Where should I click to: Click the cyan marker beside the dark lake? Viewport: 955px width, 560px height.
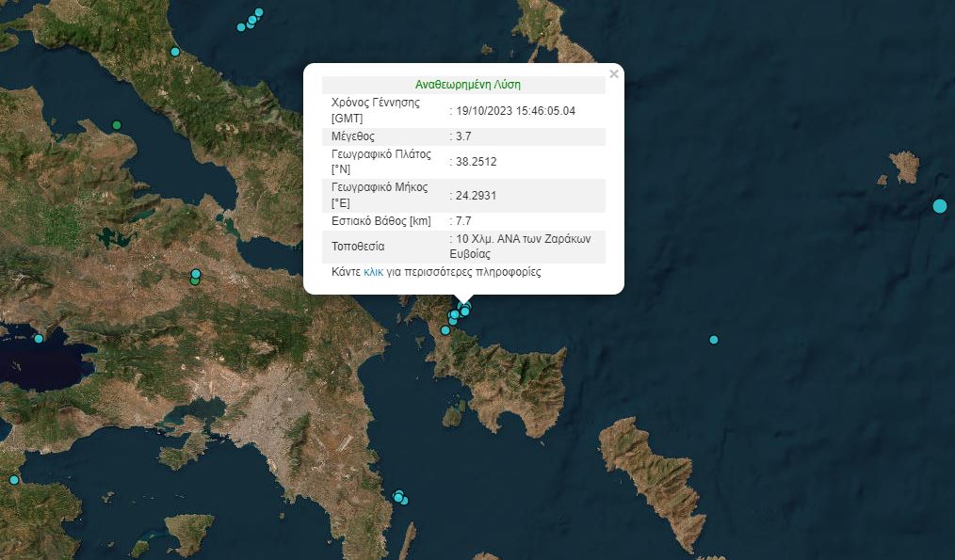39,339
